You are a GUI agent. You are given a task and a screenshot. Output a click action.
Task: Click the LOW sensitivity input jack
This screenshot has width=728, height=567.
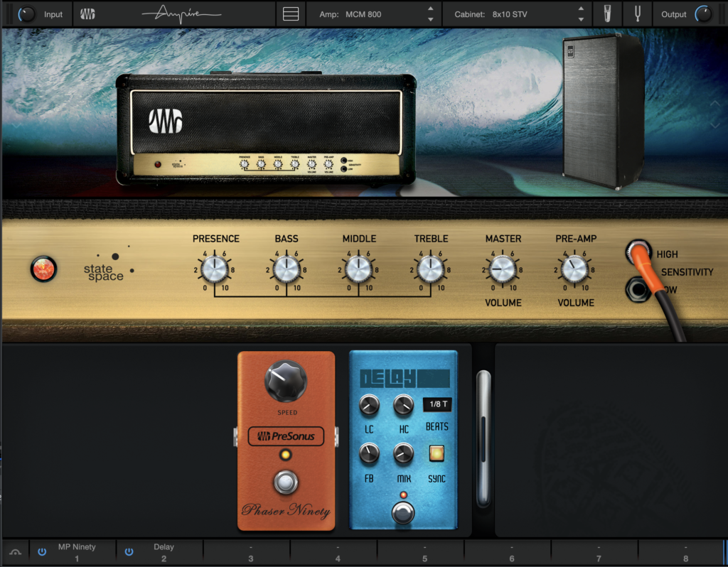click(x=636, y=290)
